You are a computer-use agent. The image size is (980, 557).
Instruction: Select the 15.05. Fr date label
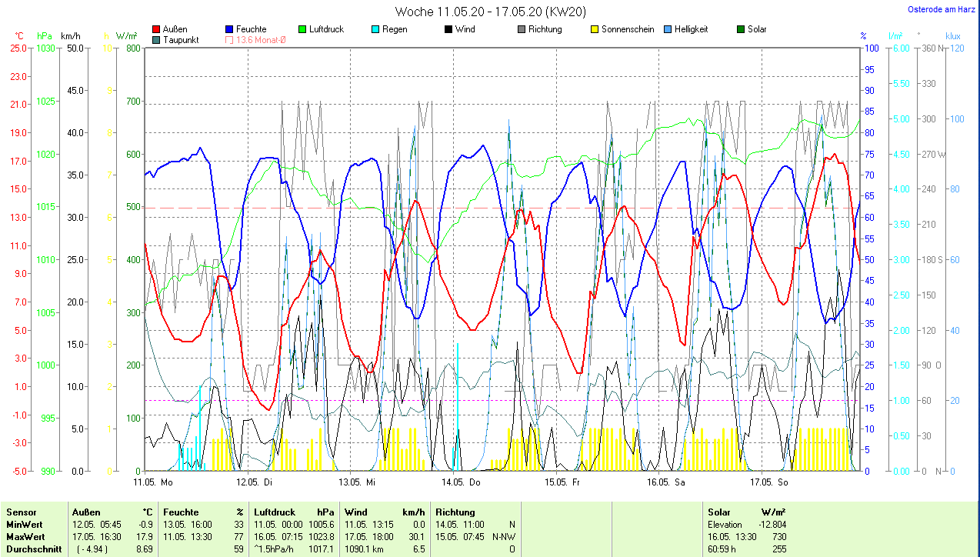point(562,482)
